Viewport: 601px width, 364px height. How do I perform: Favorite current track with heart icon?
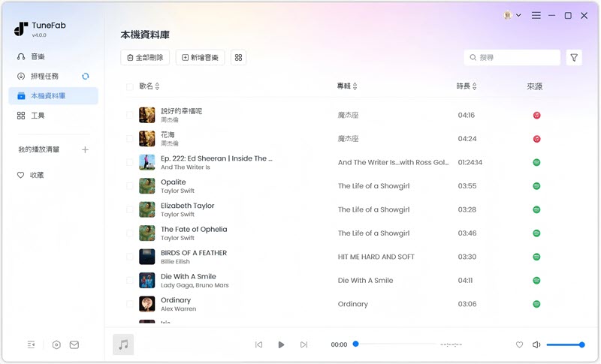[519, 344]
